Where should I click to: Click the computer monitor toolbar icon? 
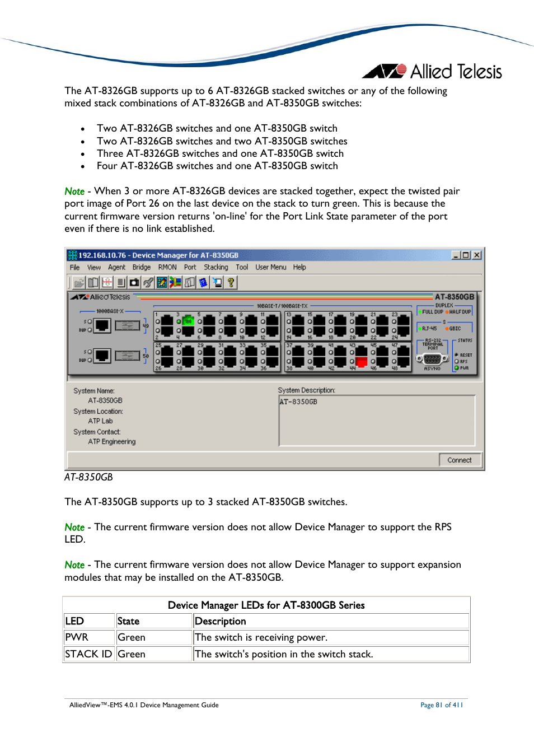tap(217, 283)
